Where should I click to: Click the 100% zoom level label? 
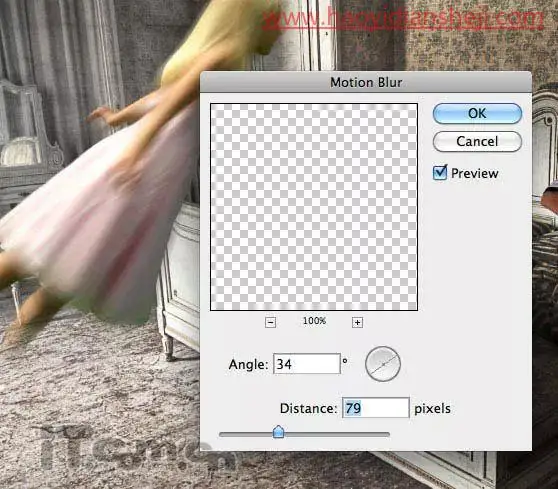tap(314, 321)
